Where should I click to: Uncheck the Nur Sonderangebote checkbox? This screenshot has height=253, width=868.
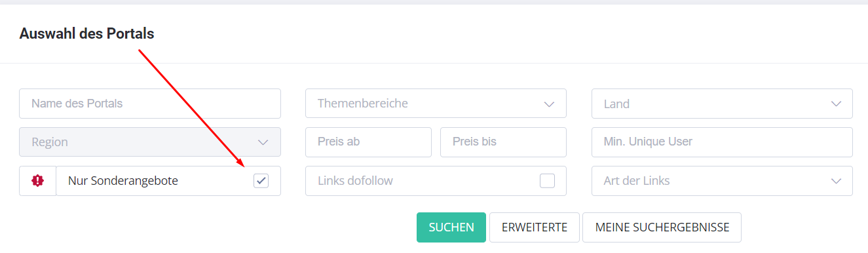[x=261, y=181]
